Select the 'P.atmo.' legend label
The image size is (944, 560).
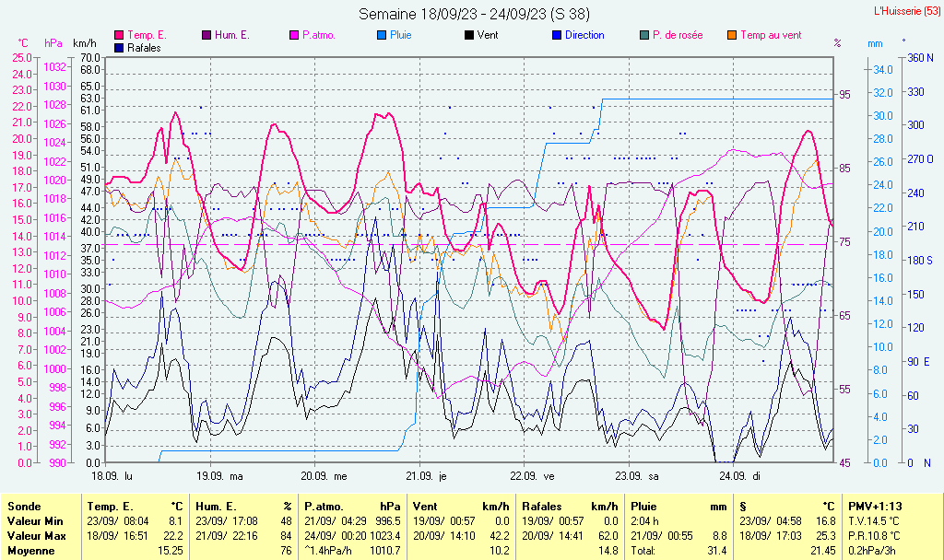pyautogui.click(x=319, y=36)
